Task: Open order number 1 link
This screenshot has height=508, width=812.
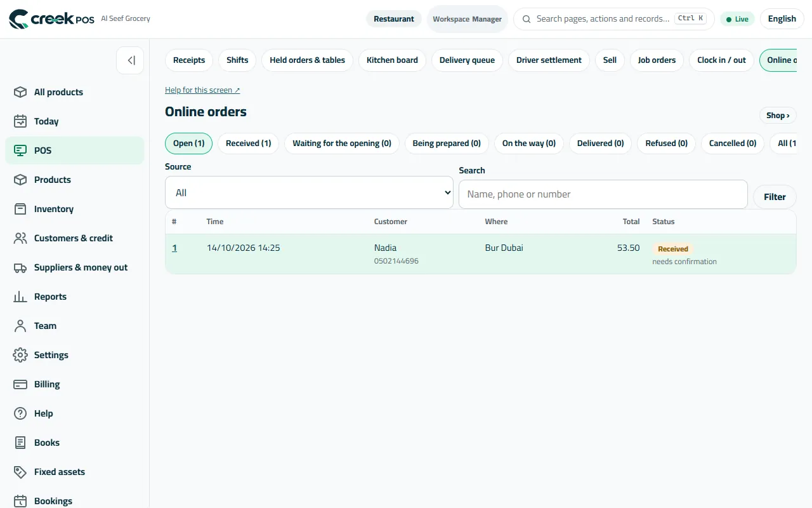Action: pyautogui.click(x=174, y=248)
